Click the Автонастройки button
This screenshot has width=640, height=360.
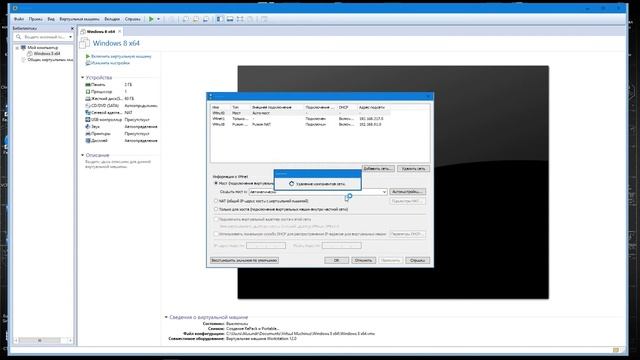(408, 191)
